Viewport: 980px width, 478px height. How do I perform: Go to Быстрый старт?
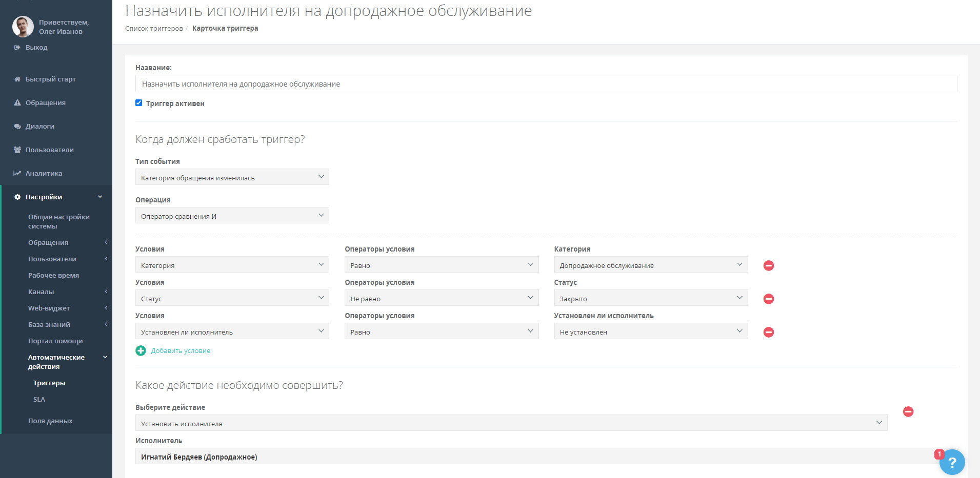click(51, 79)
